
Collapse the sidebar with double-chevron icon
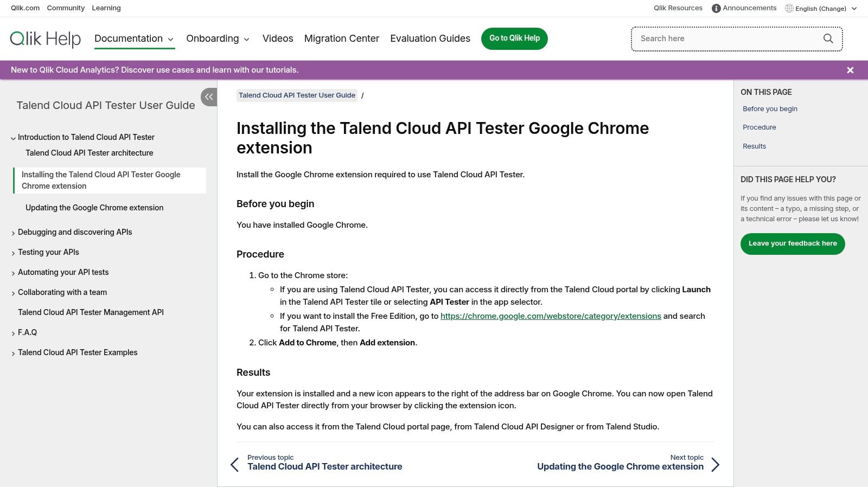209,97
